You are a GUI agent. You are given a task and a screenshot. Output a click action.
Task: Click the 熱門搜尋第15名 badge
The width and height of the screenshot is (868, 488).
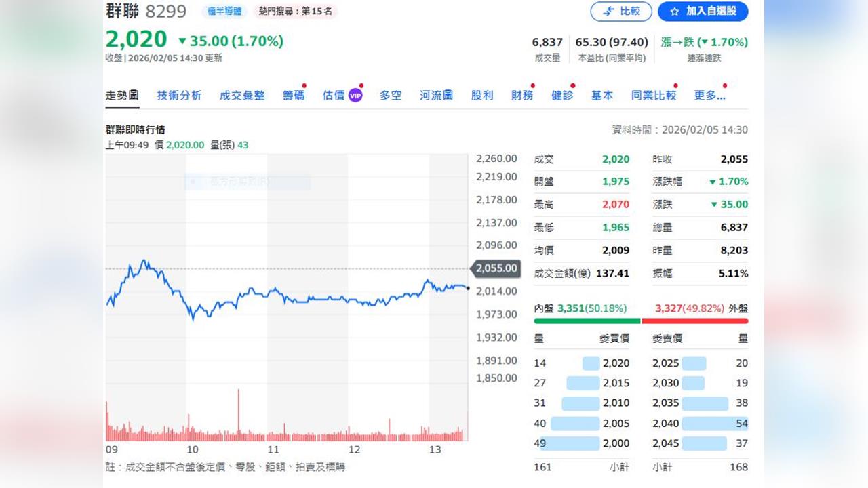coord(295,11)
